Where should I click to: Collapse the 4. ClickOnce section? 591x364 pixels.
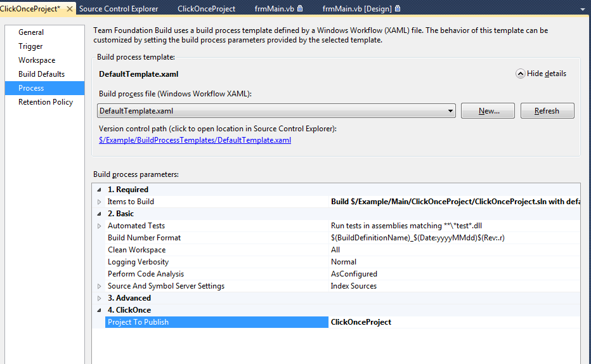pos(99,310)
